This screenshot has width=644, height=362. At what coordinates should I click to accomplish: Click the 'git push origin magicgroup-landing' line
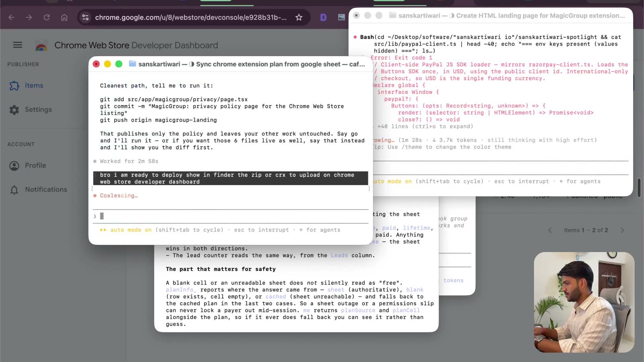[x=158, y=120]
